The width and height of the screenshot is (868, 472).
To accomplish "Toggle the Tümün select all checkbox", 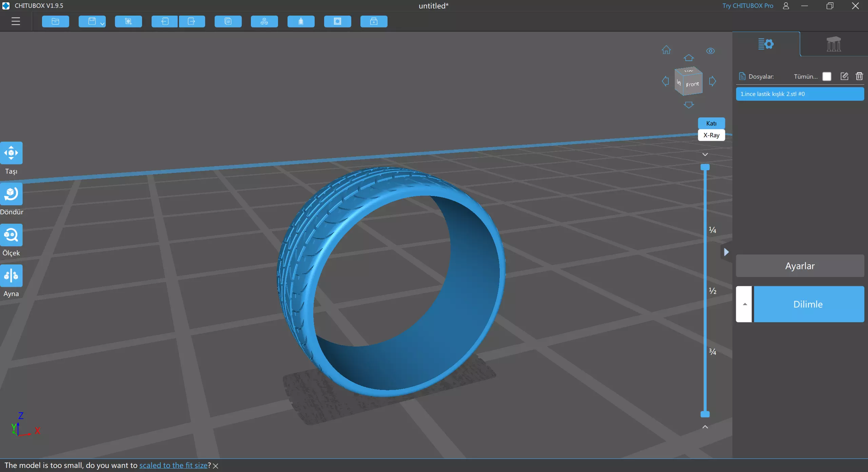I will point(827,77).
